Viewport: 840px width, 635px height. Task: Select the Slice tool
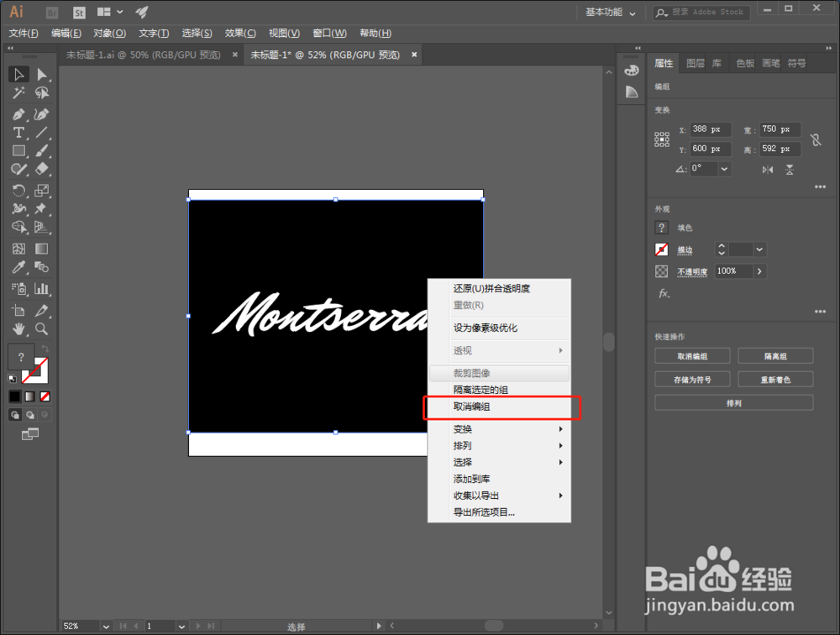(42, 310)
